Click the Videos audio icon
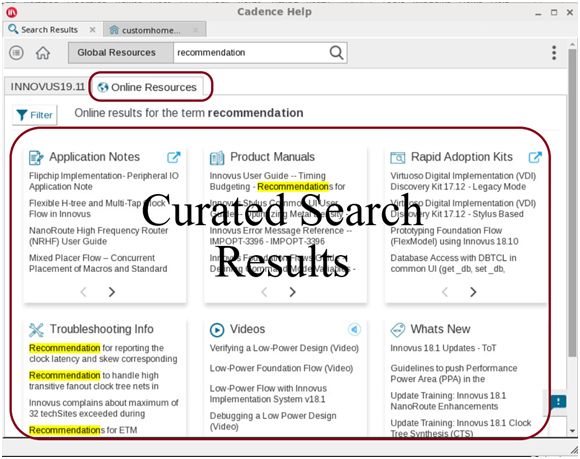The image size is (580, 459). [x=354, y=329]
